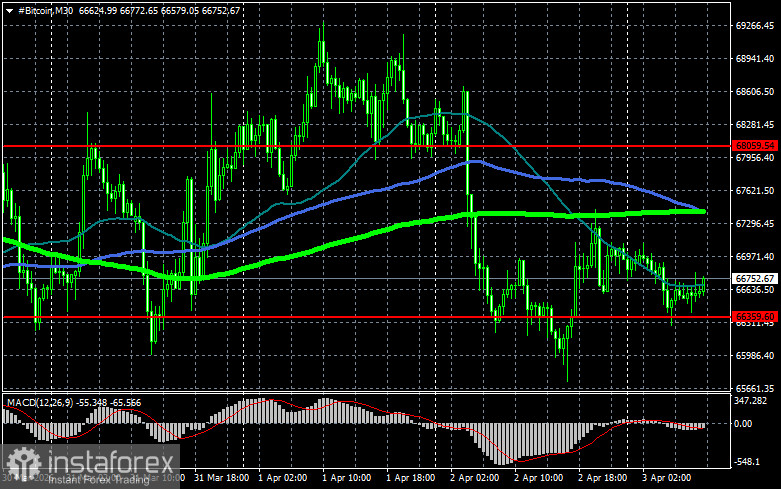Click the 1 Apr 02:00 time label

click(282, 478)
